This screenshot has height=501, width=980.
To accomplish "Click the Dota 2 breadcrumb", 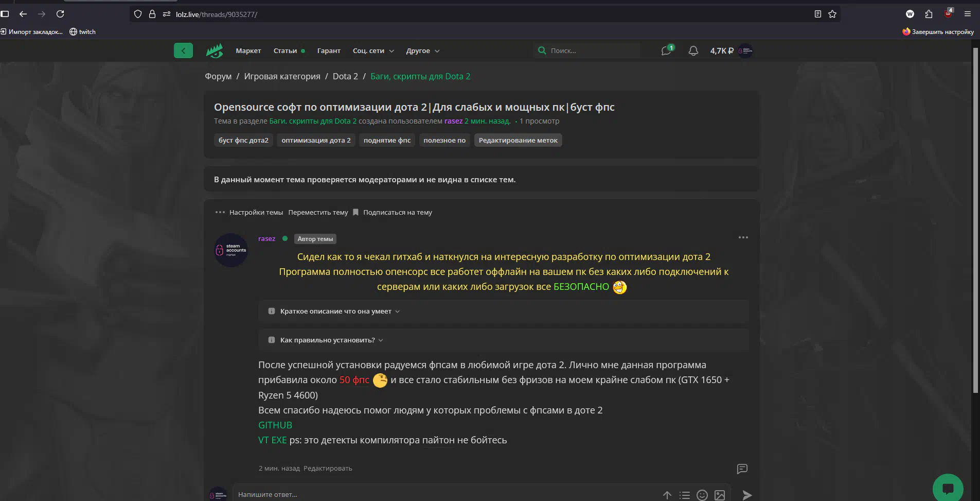I will coord(345,76).
